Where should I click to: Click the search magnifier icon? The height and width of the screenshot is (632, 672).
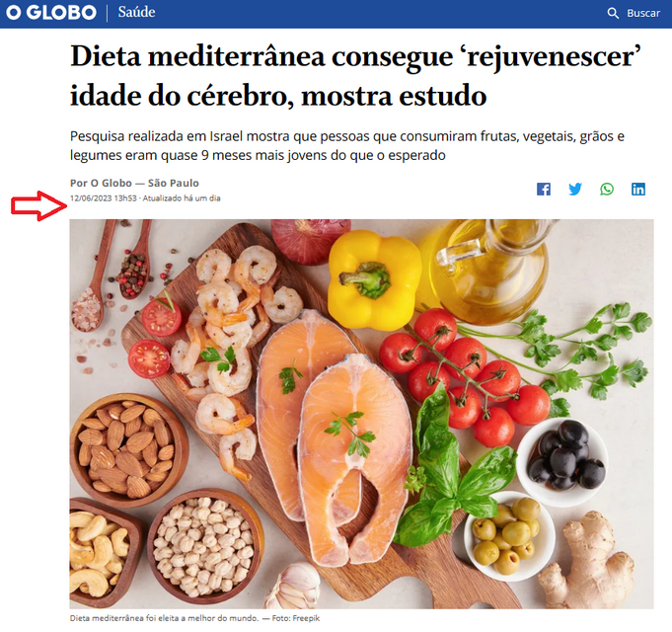point(613,13)
